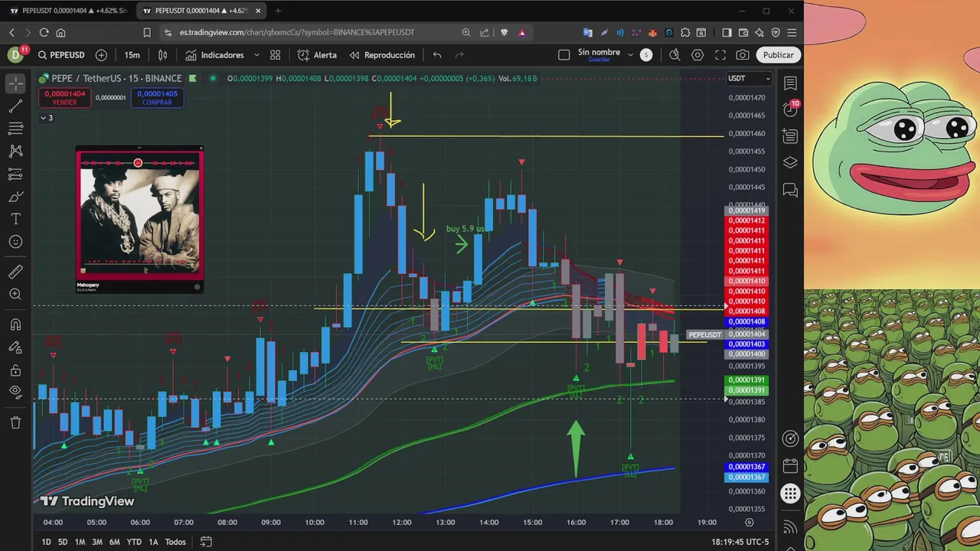
Task: Open the forecasting and measurement tools
Action: pyautogui.click(x=15, y=174)
